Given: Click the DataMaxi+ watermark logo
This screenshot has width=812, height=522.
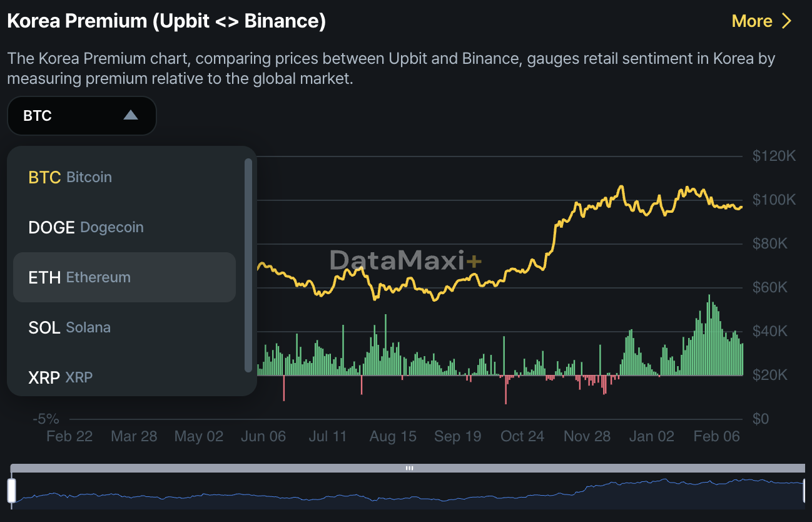Looking at the screenshot, I should 405,260.
